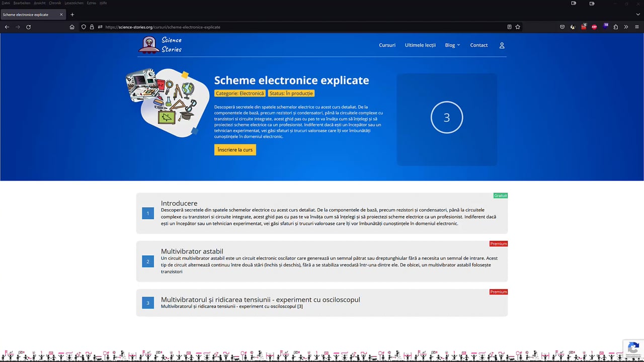Toggle reader view icon in address bar

tap(509, 27)
